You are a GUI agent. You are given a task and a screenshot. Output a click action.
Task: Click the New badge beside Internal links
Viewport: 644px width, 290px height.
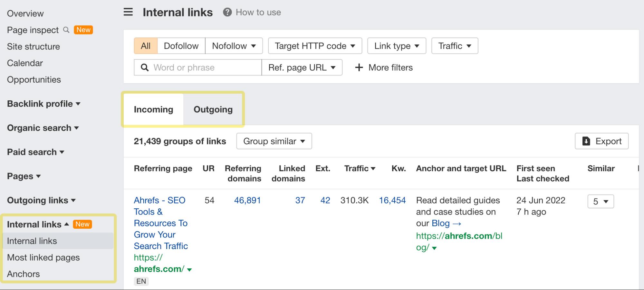point(82,224)
